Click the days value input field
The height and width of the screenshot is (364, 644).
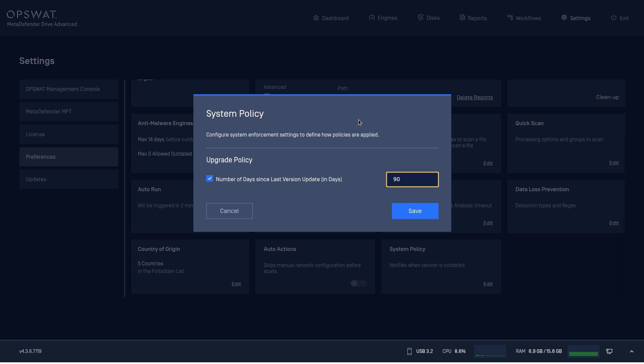pyautogui.click(x=412, y=179)
